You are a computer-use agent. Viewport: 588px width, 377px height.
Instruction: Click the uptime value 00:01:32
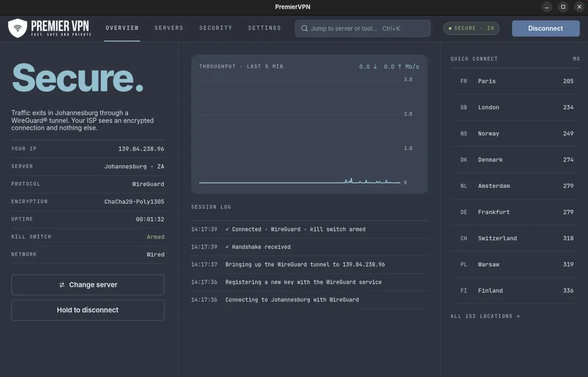click(149, 220)
